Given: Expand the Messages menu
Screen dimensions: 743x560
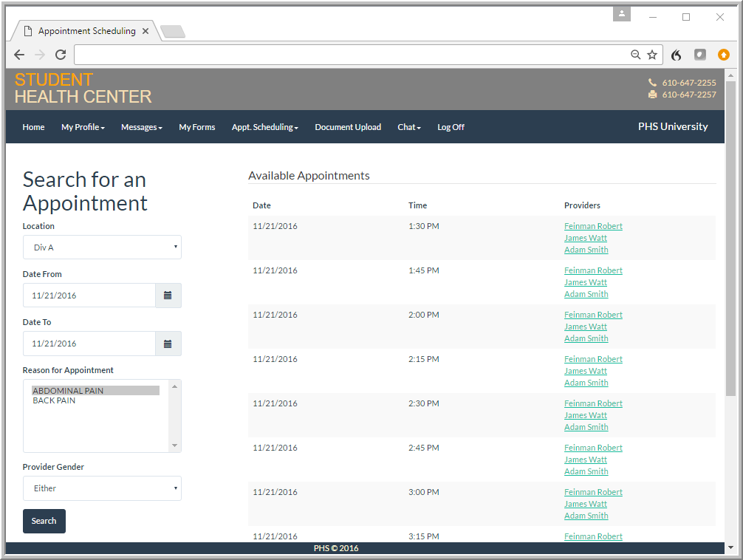Looking at the screenshot, I should (142, 127).
